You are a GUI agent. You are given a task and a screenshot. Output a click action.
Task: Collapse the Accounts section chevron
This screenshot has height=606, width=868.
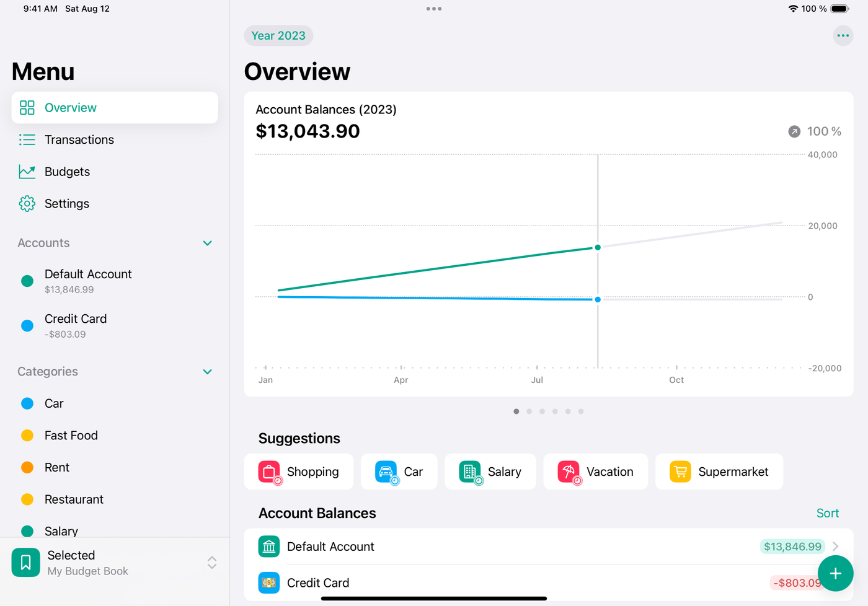coord(208,243)
